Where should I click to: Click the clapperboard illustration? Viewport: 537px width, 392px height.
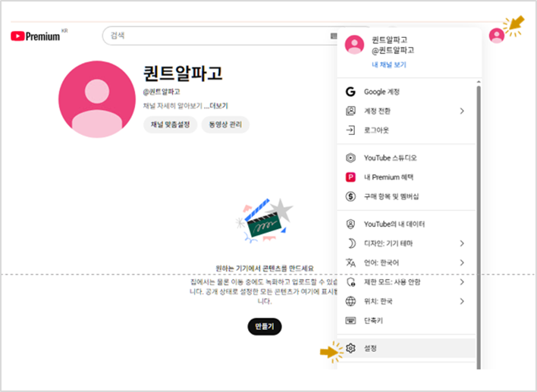265,221
